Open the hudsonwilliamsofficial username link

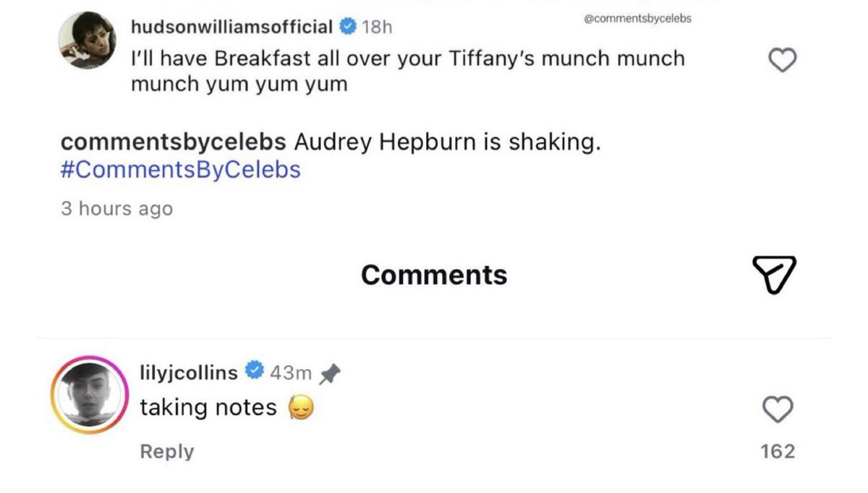click(232, 27)
